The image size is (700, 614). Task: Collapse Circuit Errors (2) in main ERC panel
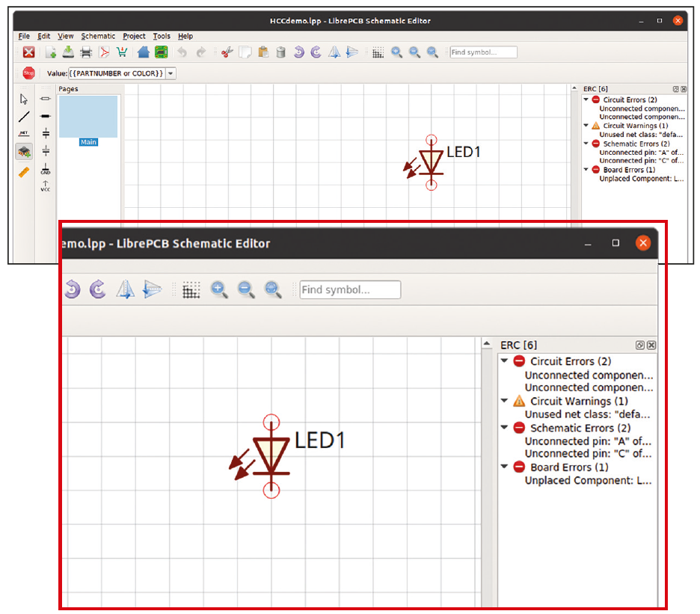586,99
